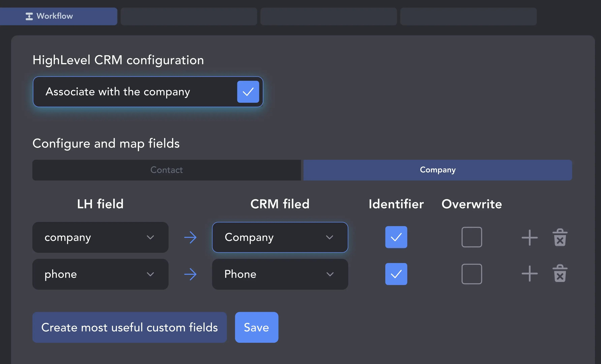Image resolution: width=601 pixels, height=364 pixels.
Task: Toggle the Associate with the company checkbox
Action: (x=248, y=92)
